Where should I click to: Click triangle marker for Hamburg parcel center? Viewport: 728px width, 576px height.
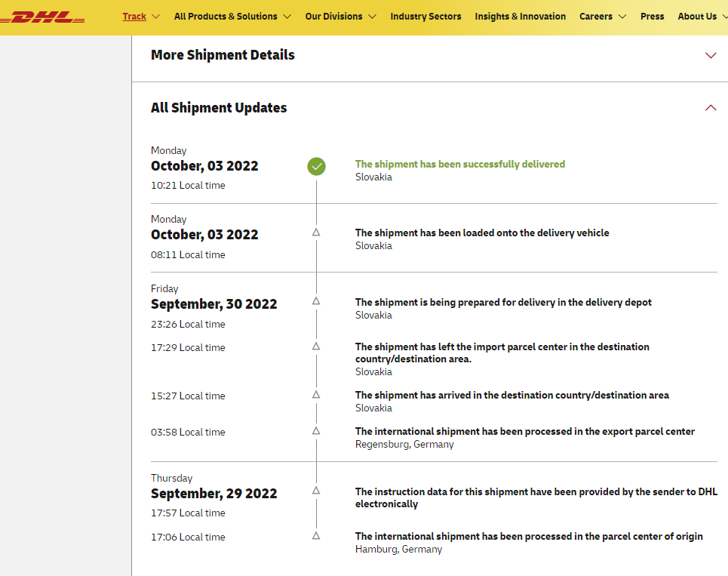click(x=316, y=536)
